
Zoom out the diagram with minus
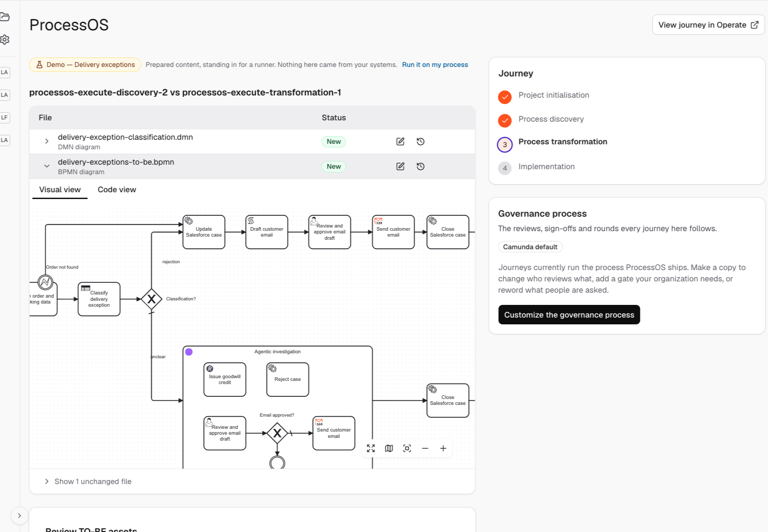425,448
